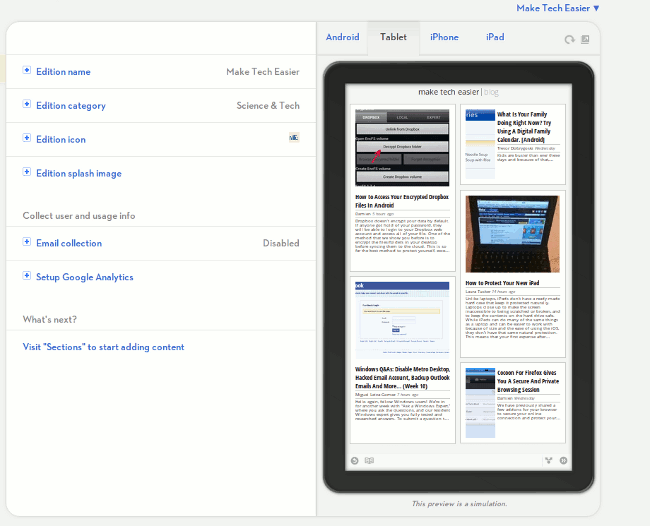Click the Digital Family Calendar article thumbnail
This screenshot has height=526, width=650.
[x=480, y=144]
